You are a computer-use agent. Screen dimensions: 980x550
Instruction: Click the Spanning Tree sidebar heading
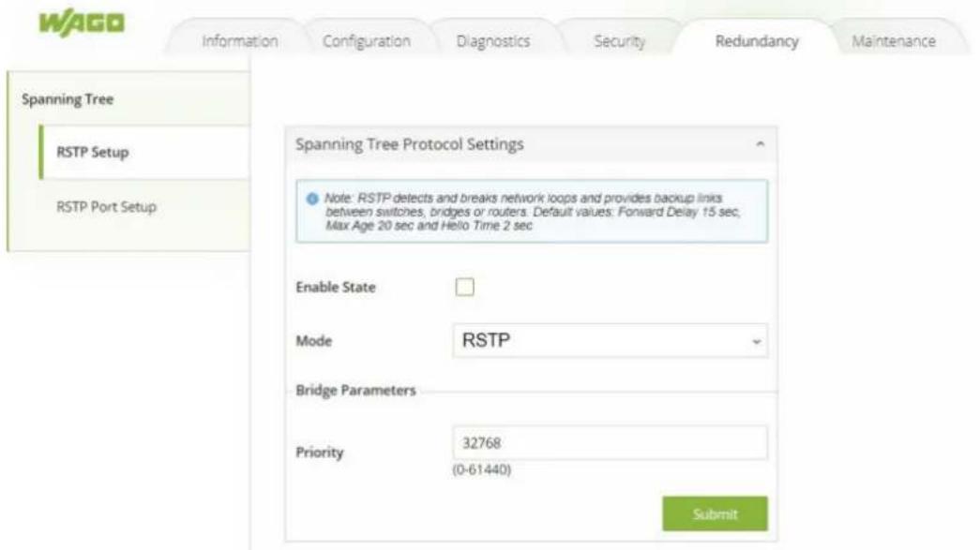[68, 99]
